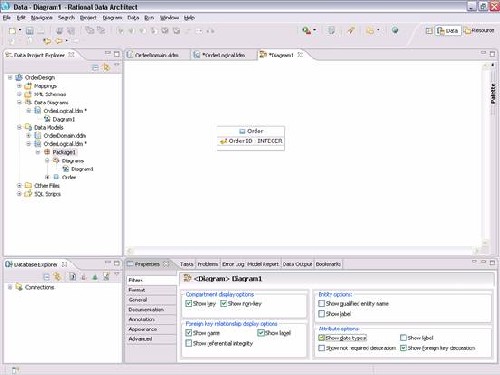Click the OrderDesign project icon
500x375 pixels.
pyautogui.click(x=19, y=77)
